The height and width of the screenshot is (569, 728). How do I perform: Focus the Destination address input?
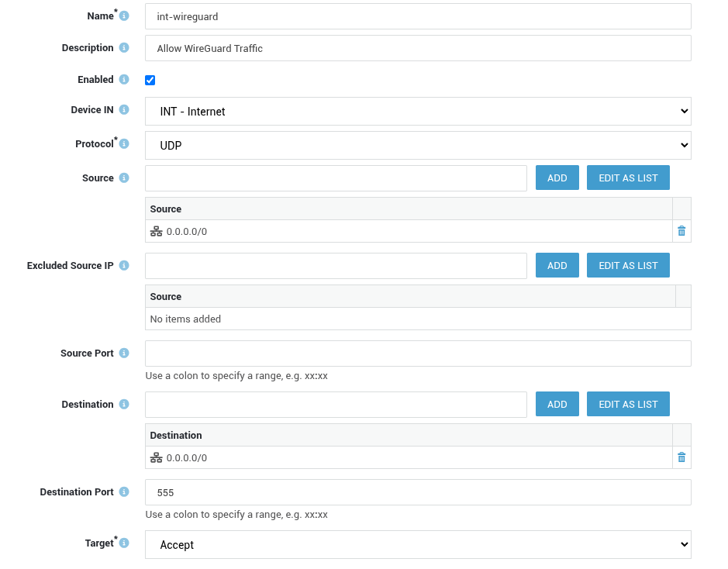336,405
